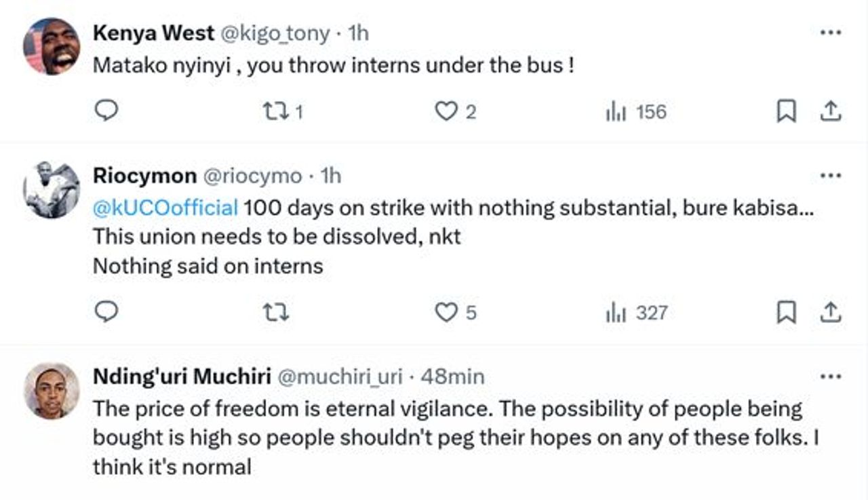Open more options on Kenya West tweet

click(830, 33)
